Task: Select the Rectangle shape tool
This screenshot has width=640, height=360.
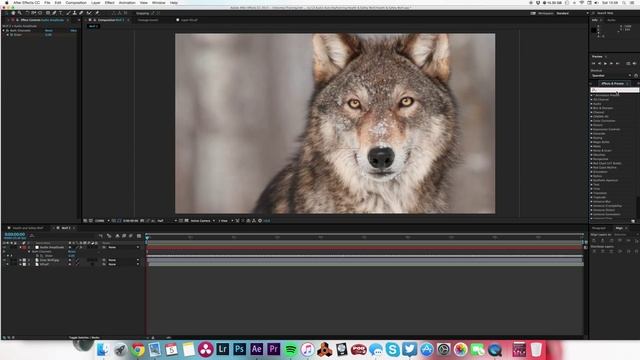Action: point(48,13)
